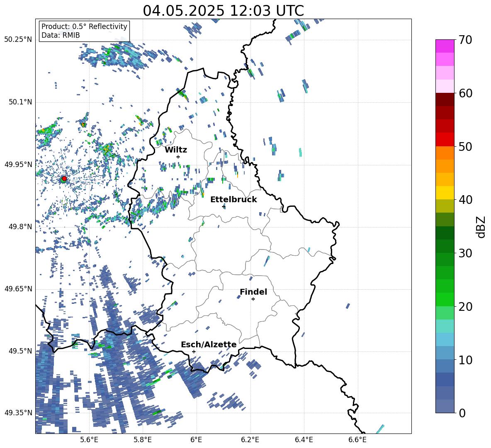
Task: Click the 49.35°N latitude label
Action: (18, 413)
